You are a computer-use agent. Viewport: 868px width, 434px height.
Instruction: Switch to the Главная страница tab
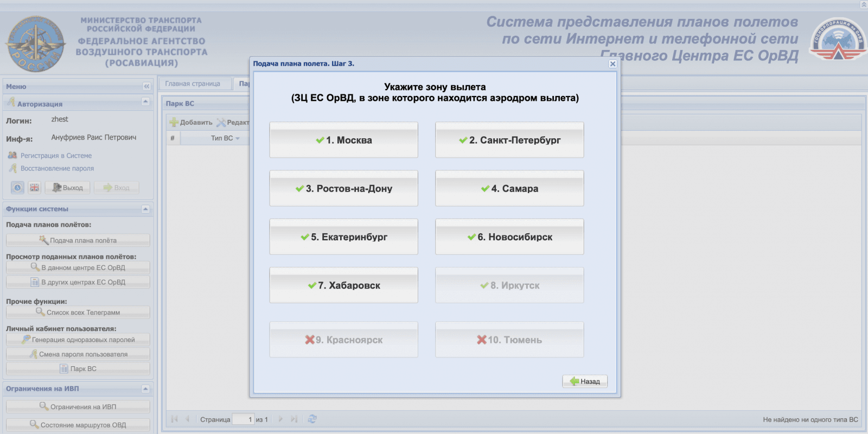coord(193,84)
